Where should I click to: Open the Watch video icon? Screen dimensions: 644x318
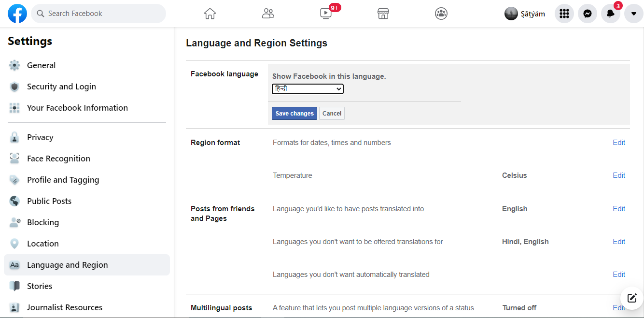coord(326,14)
